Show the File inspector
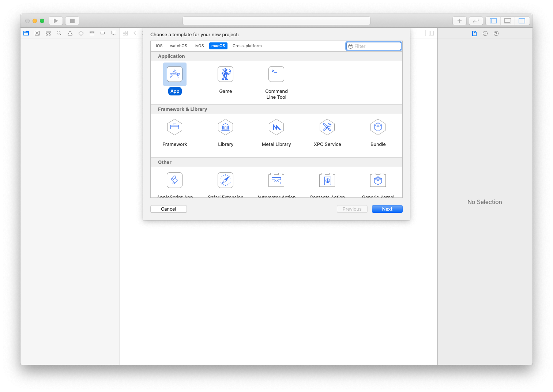This screenshot has width=553, height=392. (474, 34)
